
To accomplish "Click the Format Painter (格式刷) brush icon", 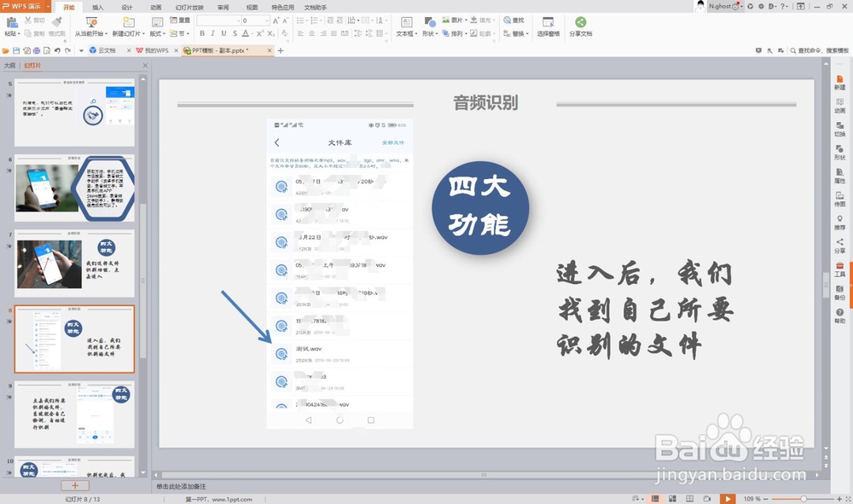I will 56,22.
